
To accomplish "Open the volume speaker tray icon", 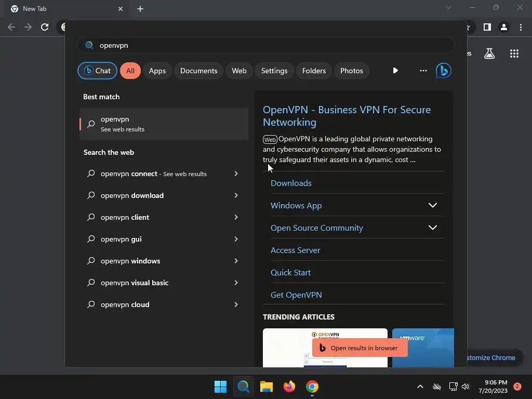I will (465, 387).
